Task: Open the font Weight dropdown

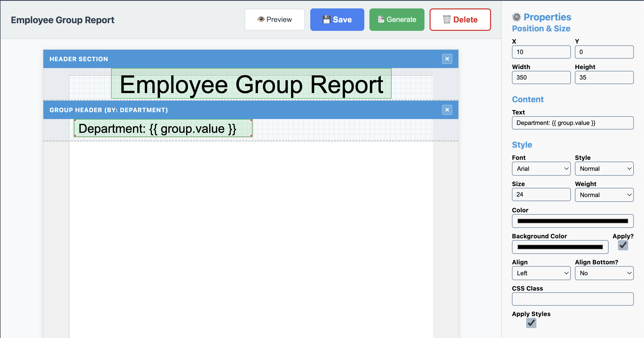Action: click(x=604, y=195)
